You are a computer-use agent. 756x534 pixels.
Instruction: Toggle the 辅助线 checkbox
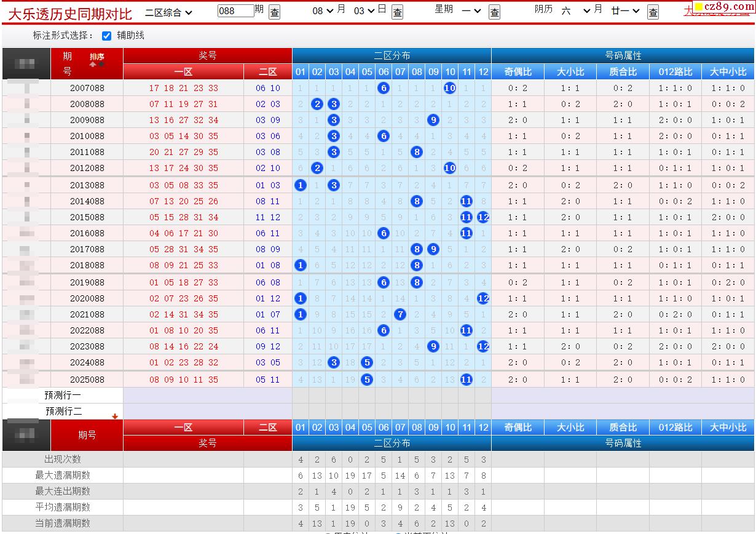106,36
